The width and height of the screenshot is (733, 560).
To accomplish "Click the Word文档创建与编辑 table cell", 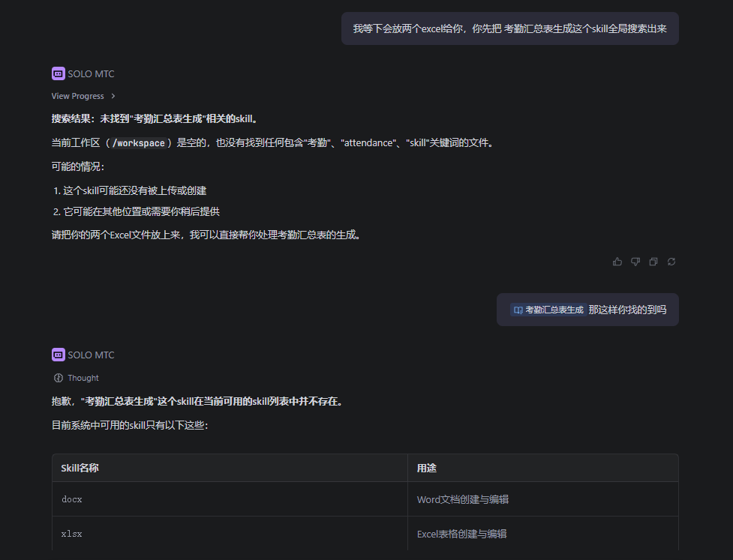I will pyautogui.click(x=542, y=499).
